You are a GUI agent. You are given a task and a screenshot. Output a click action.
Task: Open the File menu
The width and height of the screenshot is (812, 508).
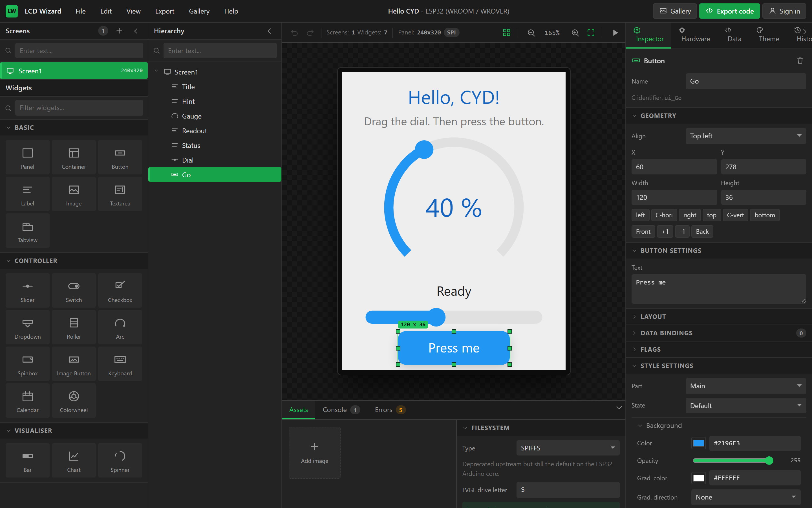point(81,11)
